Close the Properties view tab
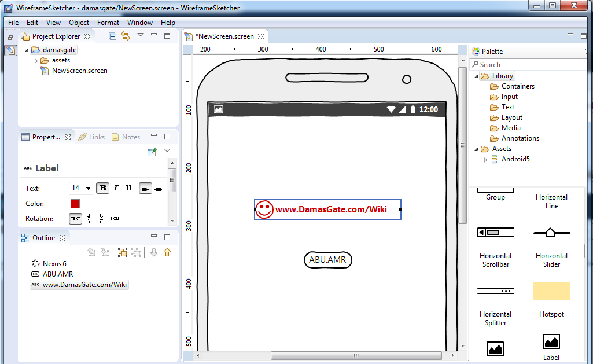The height and width of the screenshot is (364, 593). (x=68, y=137)
